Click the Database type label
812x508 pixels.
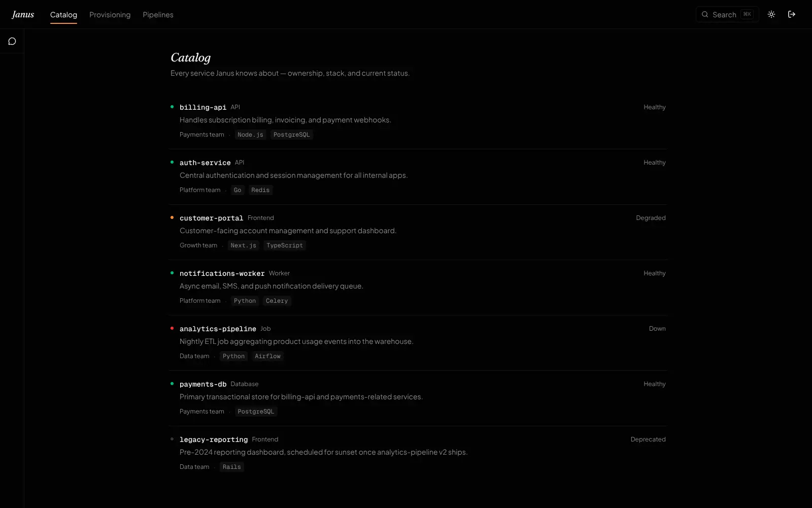click(x=245, y=384)
